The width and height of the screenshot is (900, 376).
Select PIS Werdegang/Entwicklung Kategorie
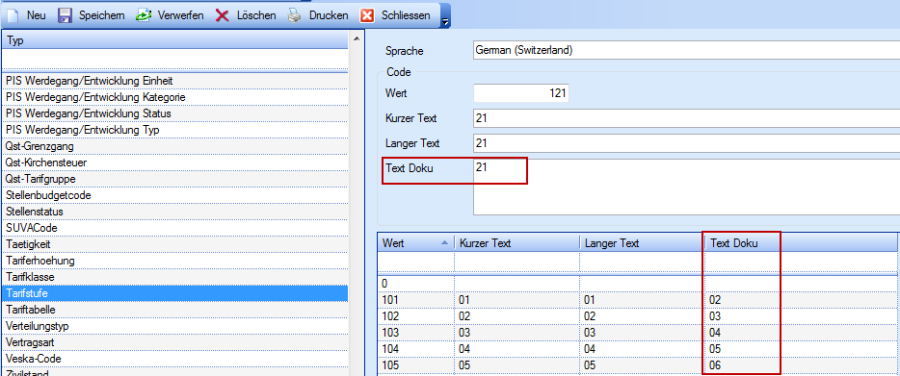pyautogui.click(x=174, y=98)
